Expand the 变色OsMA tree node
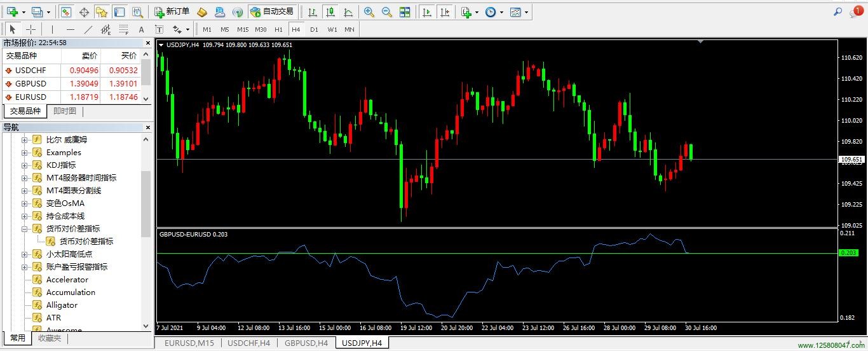 (x=25, y=203)
